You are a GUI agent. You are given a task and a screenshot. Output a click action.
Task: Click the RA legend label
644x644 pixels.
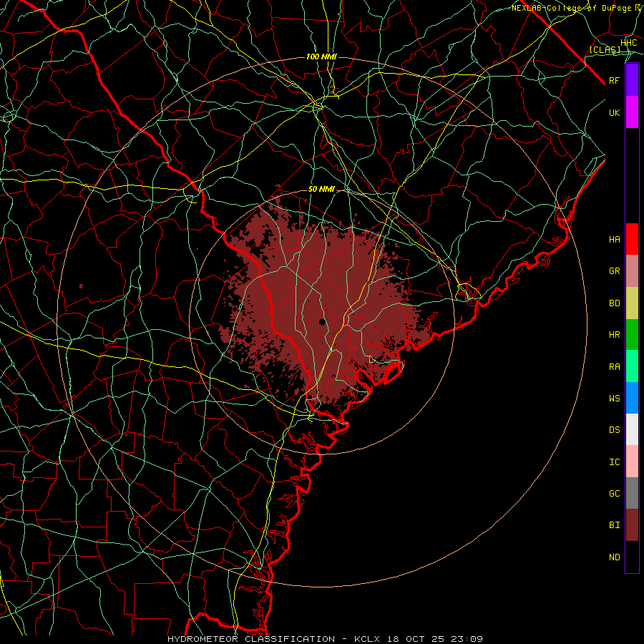(614, 367)
